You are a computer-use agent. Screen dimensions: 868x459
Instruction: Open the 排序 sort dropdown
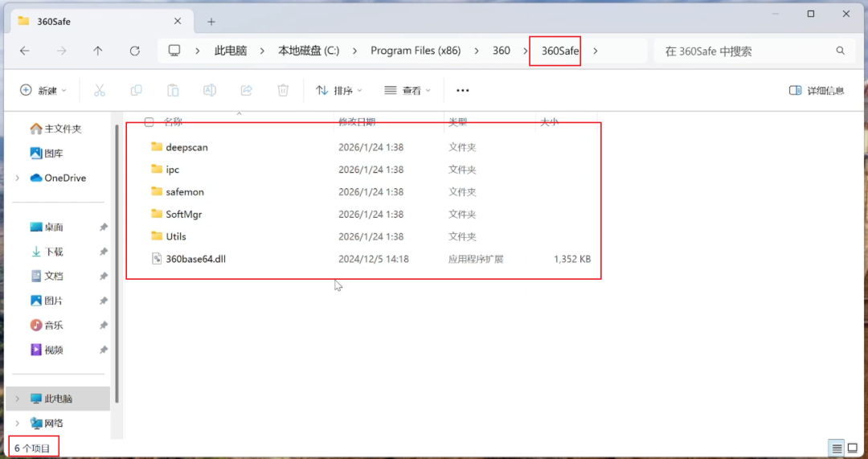coord(339,90)
